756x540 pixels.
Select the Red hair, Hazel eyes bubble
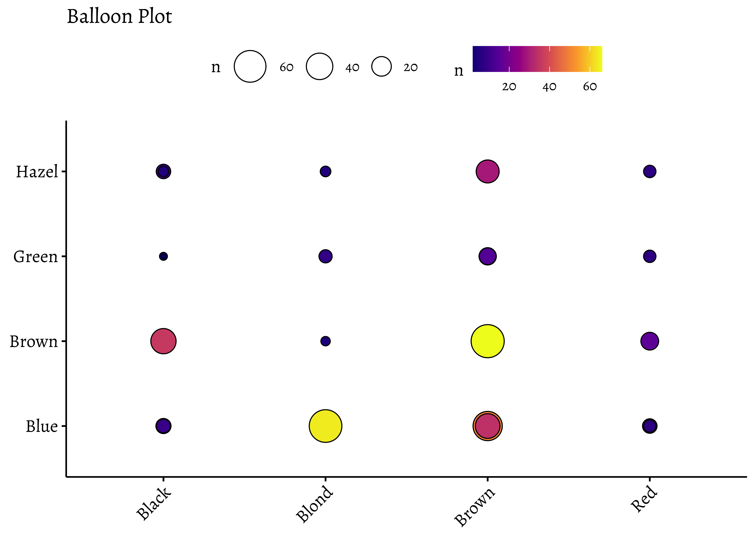point(650,172)
